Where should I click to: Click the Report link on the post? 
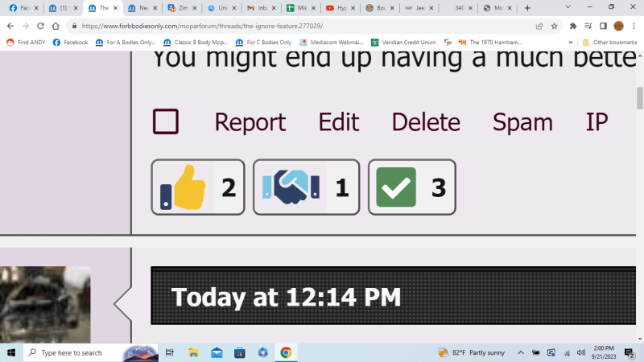click(x=250, y=122)
